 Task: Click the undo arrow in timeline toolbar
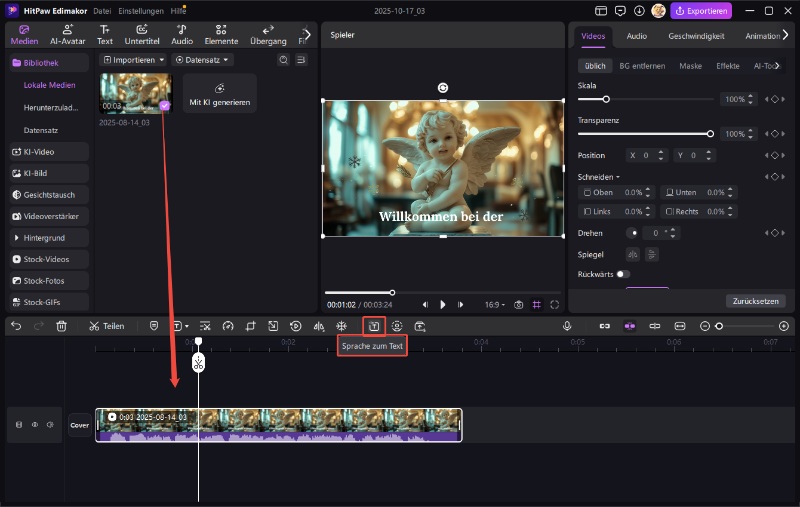click(x=16, y=326)
